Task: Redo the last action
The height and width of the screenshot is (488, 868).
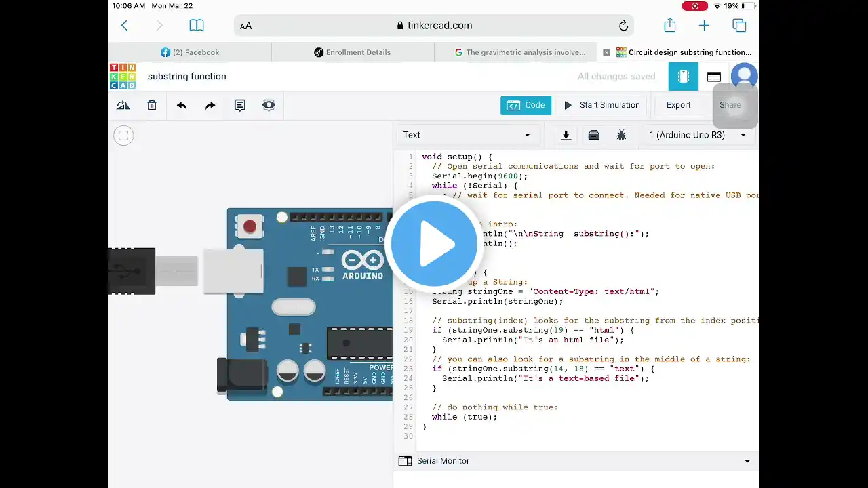Action: click(210, 105)
